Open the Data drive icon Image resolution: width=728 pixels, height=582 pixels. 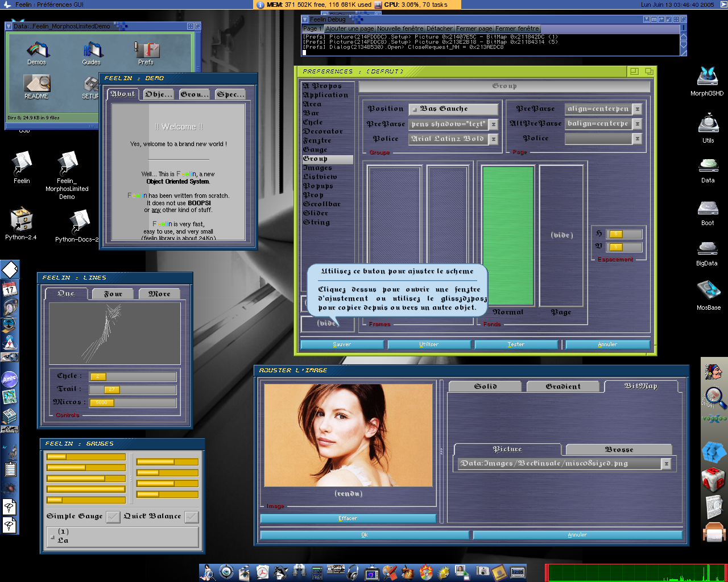(x=708, y=165)
